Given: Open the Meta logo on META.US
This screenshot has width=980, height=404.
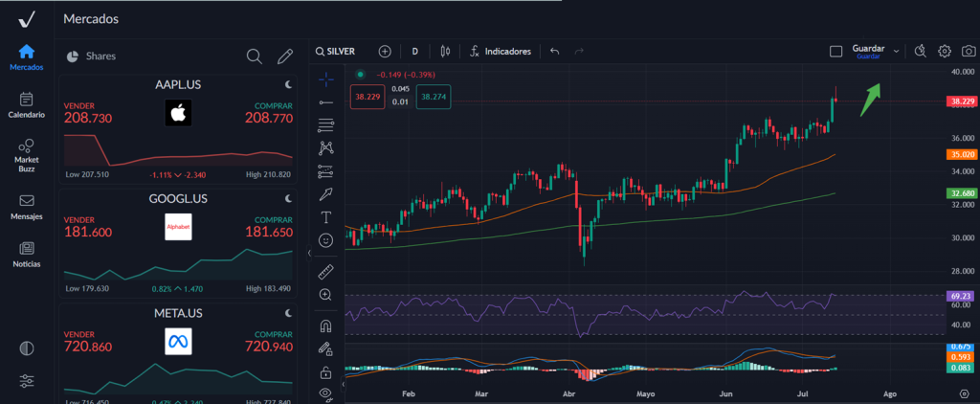Looking at the screenshot, I should pos(178,342).
